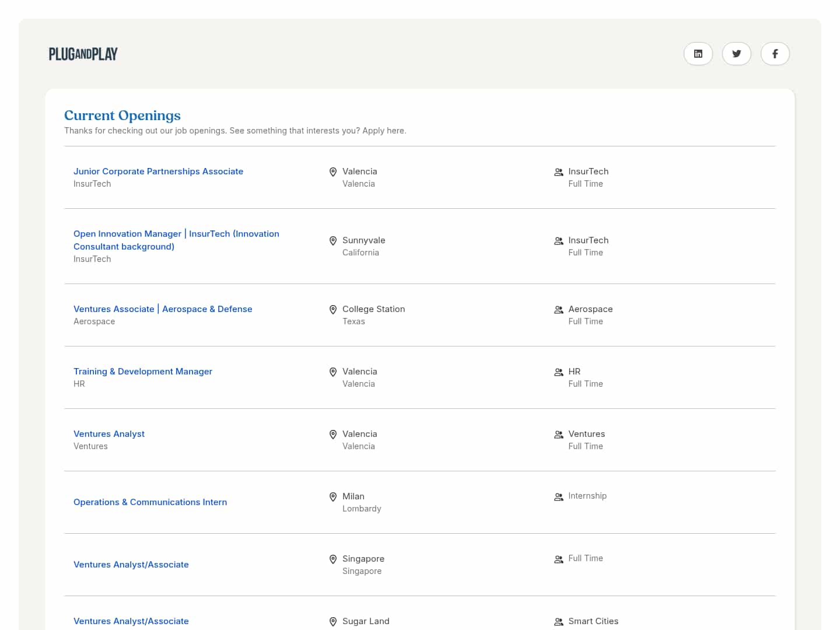
Task: Click location pin icon beside Sunnyvale
Action: 333,241
